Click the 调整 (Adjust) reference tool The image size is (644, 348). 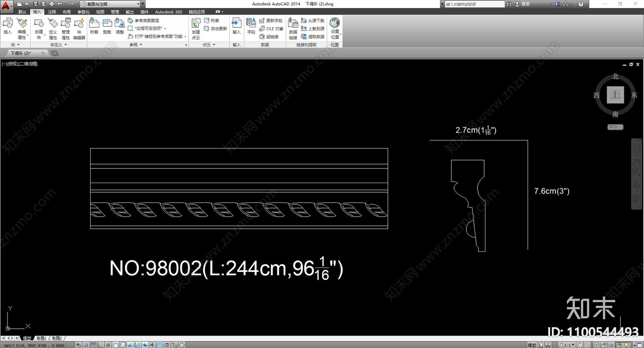(x=120, y=26)
